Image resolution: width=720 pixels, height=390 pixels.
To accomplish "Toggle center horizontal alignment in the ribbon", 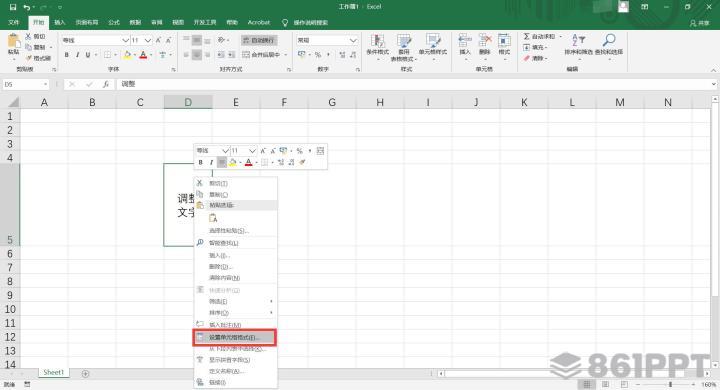I will tap(197, 55).
